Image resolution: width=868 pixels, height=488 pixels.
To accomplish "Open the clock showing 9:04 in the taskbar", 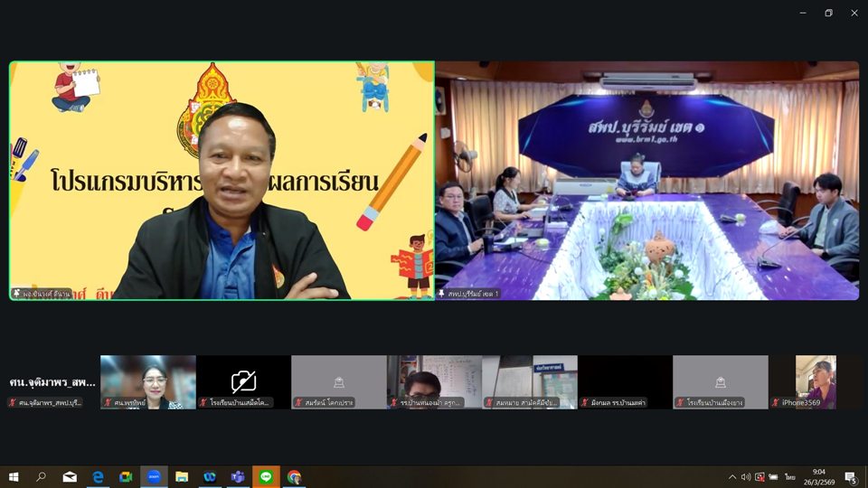I will coord(817,476).
